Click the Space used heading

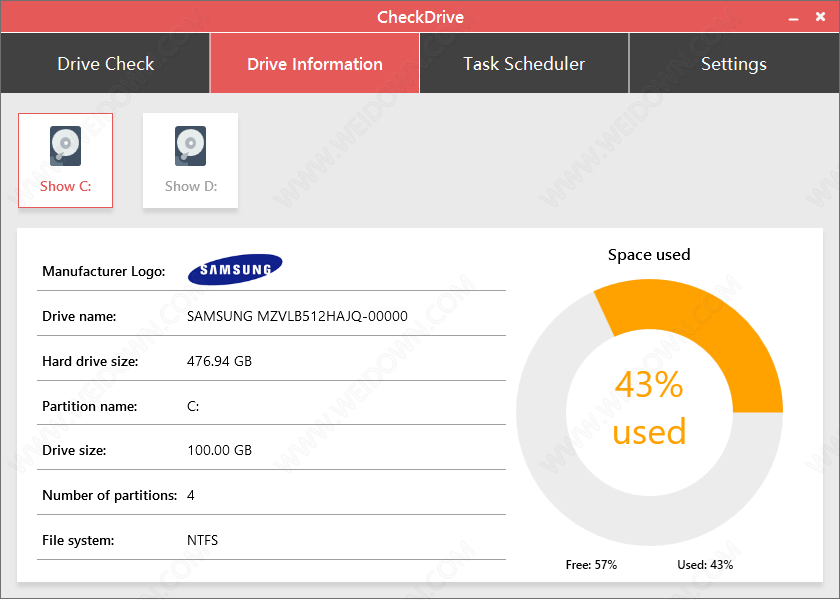(x=649, y=254)
